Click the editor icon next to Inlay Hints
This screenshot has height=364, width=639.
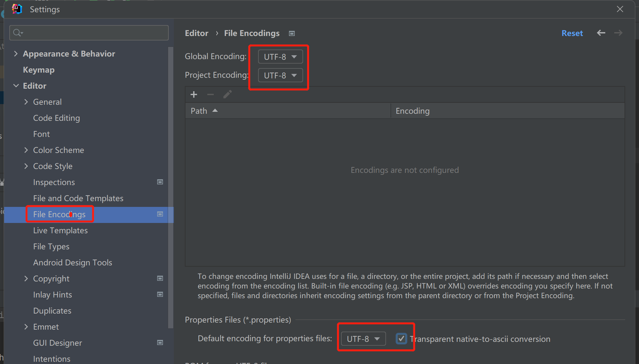[x=160, y=294]
